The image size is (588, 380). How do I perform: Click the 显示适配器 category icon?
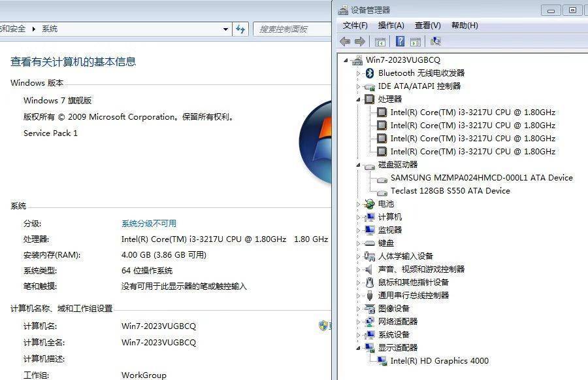click(x=370, y=348)
